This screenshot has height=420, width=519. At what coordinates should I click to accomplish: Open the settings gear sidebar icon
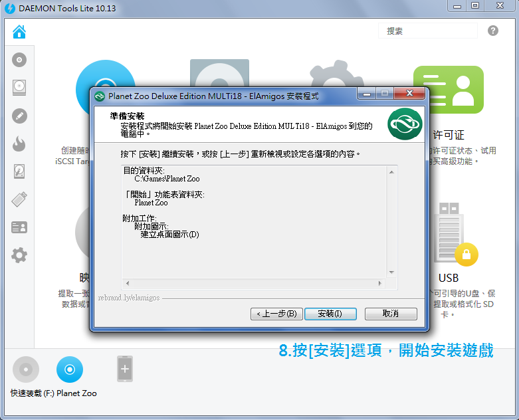pyautogui.click(x=19, y=255)
